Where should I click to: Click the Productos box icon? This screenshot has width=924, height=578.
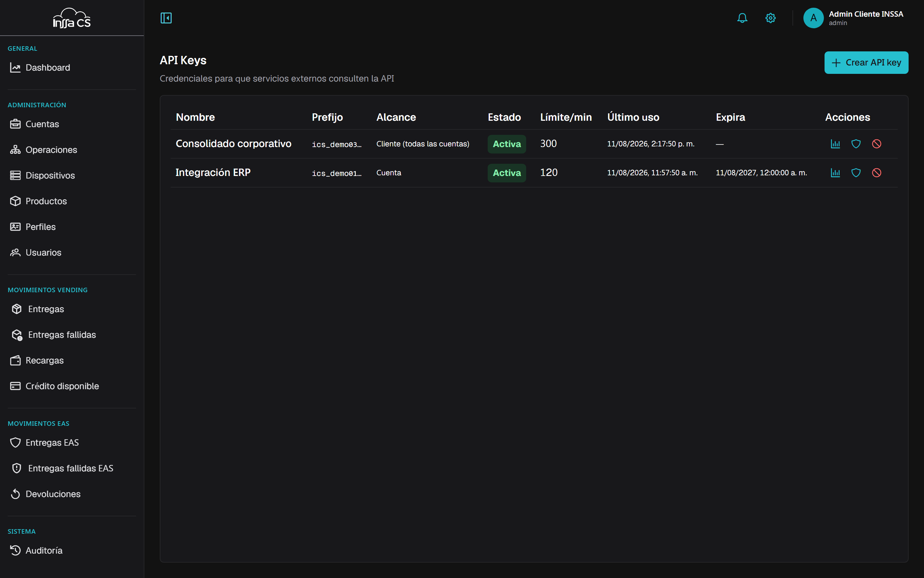[x=15, y=201]
